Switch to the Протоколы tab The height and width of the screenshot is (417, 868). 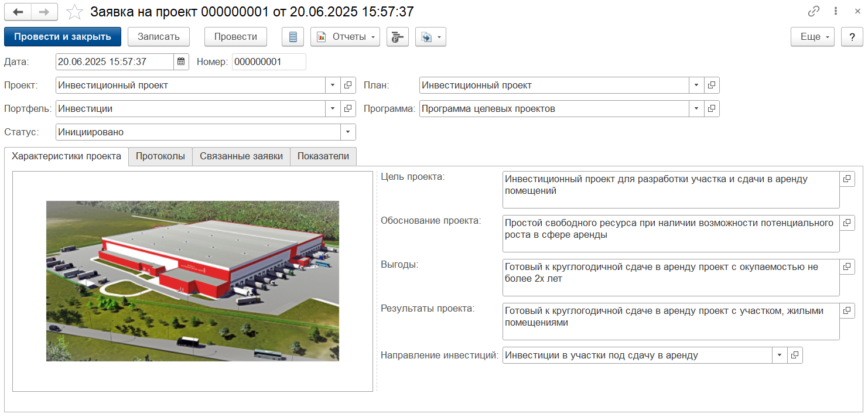[160, 156]
